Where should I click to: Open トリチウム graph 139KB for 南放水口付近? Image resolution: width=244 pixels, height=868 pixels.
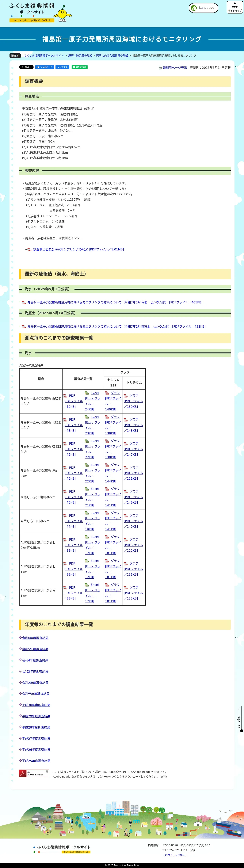133,401
